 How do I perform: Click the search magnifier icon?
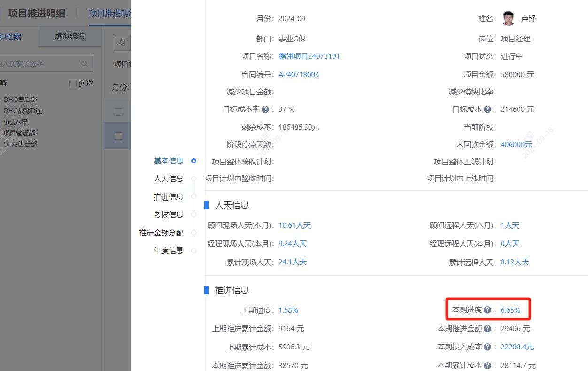coord(85,63)
